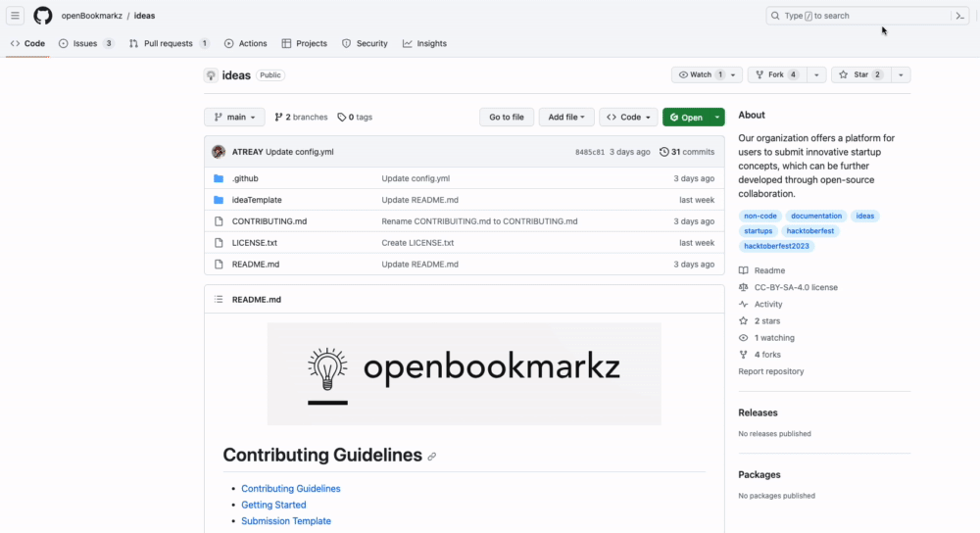Click the documentation topic tag
980x533 pixels.
click(816, 217)
